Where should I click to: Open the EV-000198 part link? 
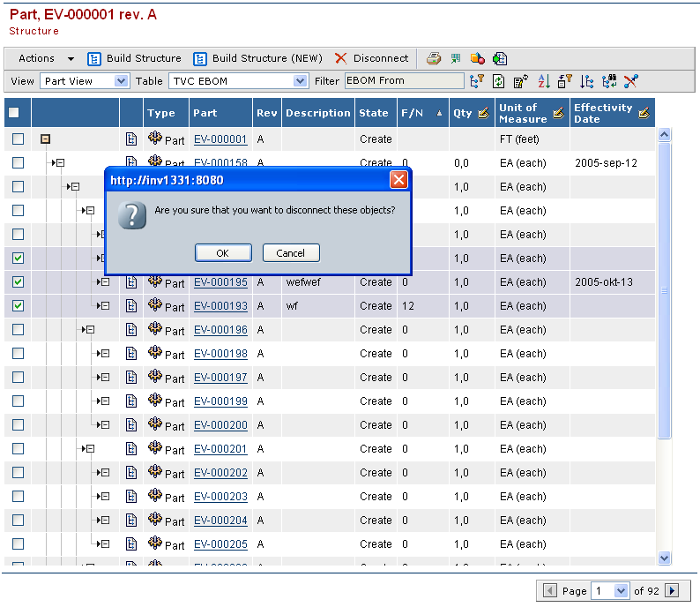(x=220, y=354)
